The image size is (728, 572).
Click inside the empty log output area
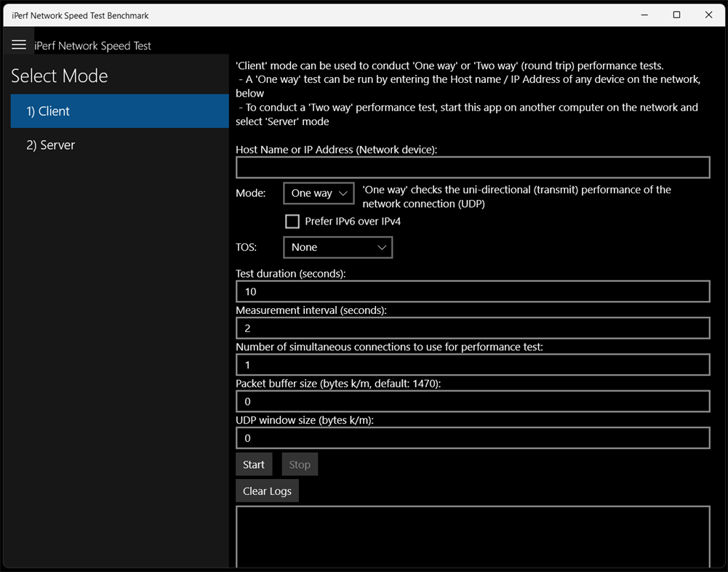(x=473, y=538)
